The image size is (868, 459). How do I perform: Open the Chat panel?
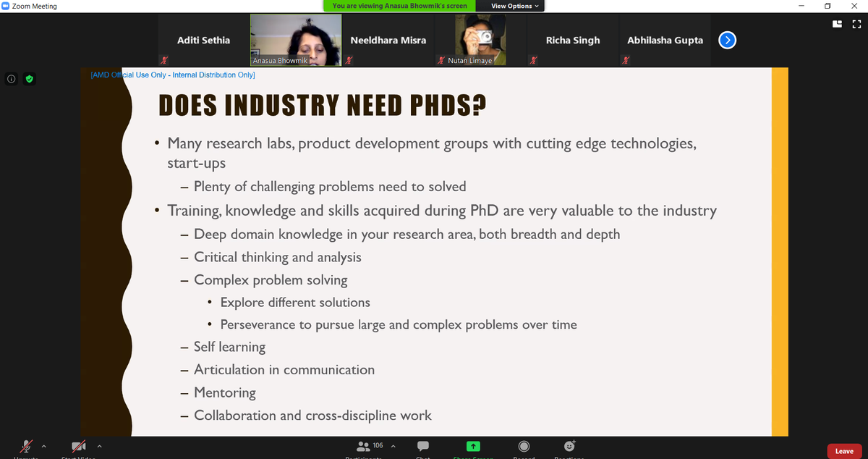425,446
